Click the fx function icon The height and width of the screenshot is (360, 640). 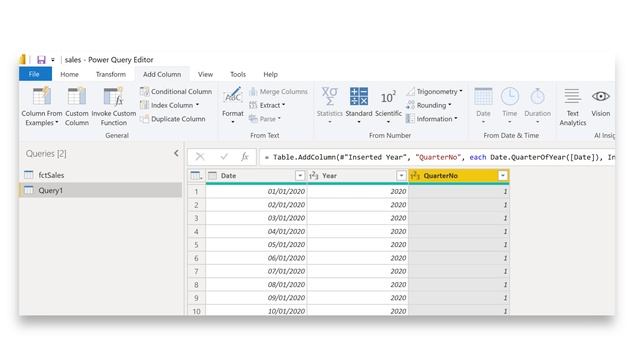(244, 157)
